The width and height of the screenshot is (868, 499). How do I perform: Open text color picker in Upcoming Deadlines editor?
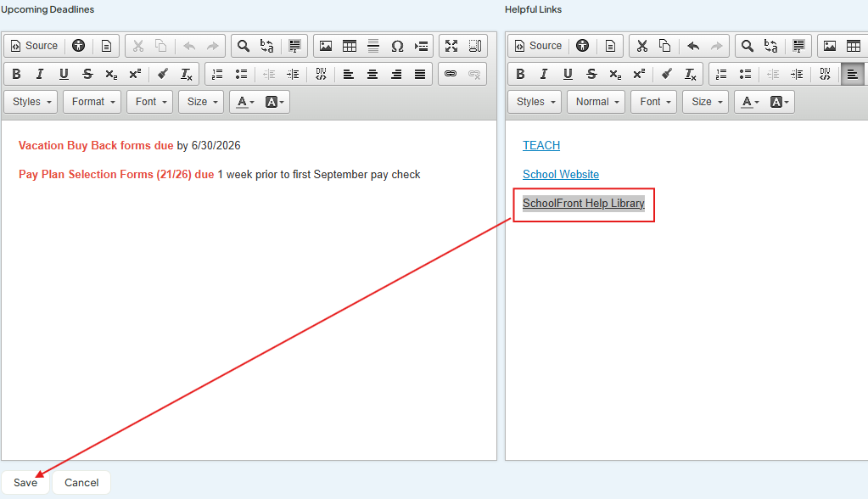[x=245, y=102]
